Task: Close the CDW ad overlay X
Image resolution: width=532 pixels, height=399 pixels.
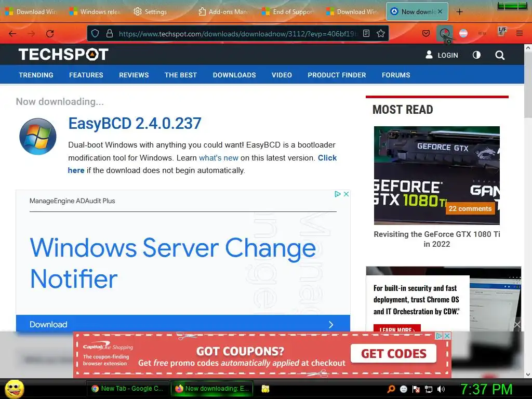Action: (x=517, y=325)
